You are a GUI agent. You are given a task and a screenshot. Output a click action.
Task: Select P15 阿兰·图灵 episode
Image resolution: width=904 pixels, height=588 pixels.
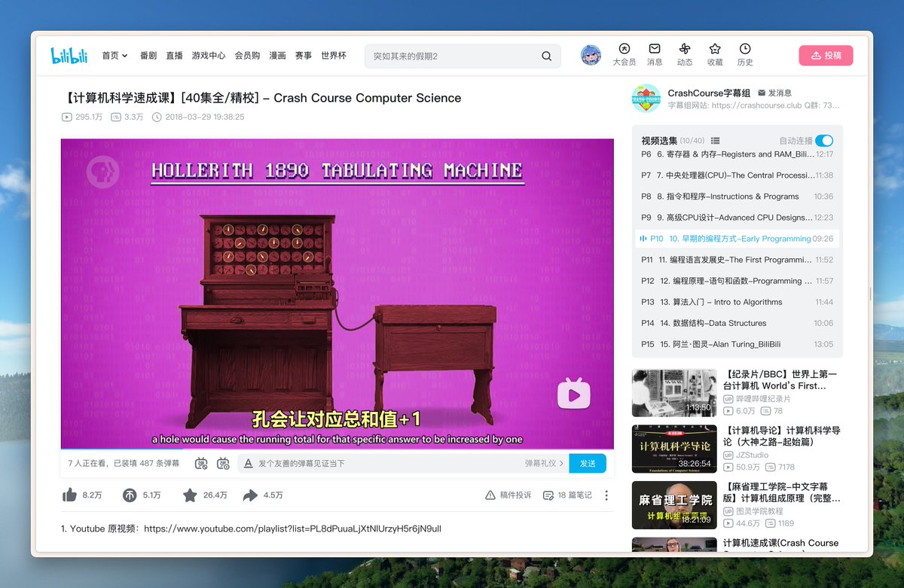tap(738, 344)
